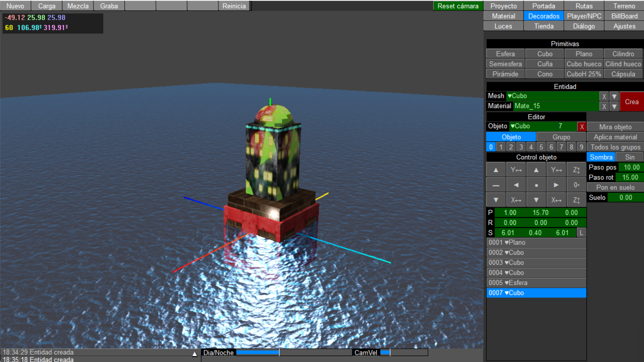Toggle the L lock beside scale values

581,233
